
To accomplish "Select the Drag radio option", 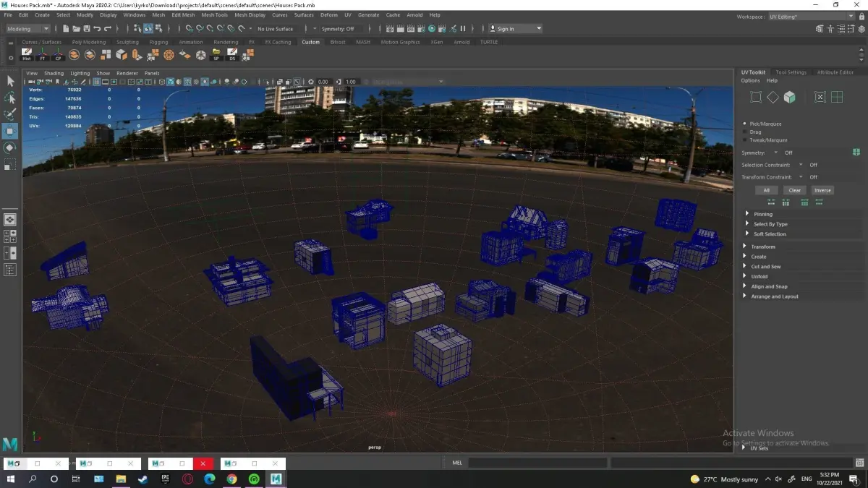I will 746,132.
